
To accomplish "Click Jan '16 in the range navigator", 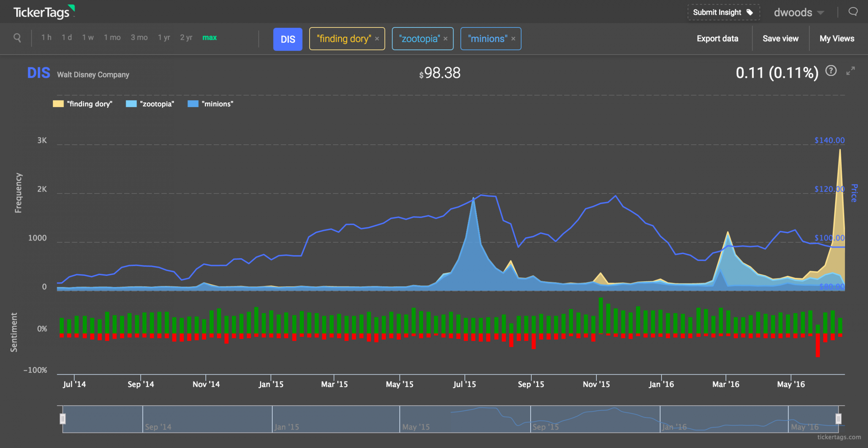I will (x=674, y=427).
